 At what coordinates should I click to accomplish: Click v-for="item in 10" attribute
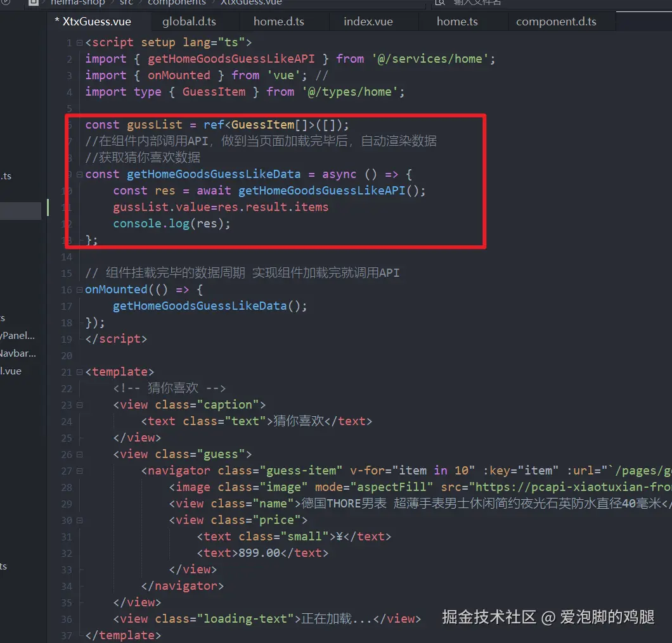click(x=412, y=471)
